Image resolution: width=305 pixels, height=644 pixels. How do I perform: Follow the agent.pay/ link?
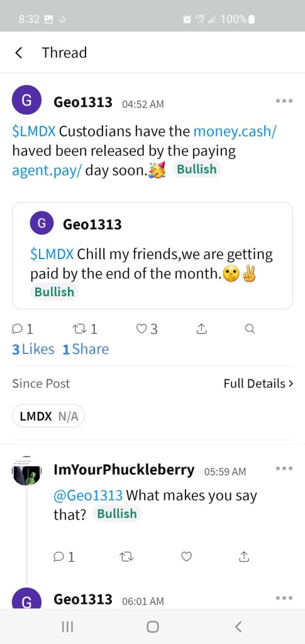[47, 170]
